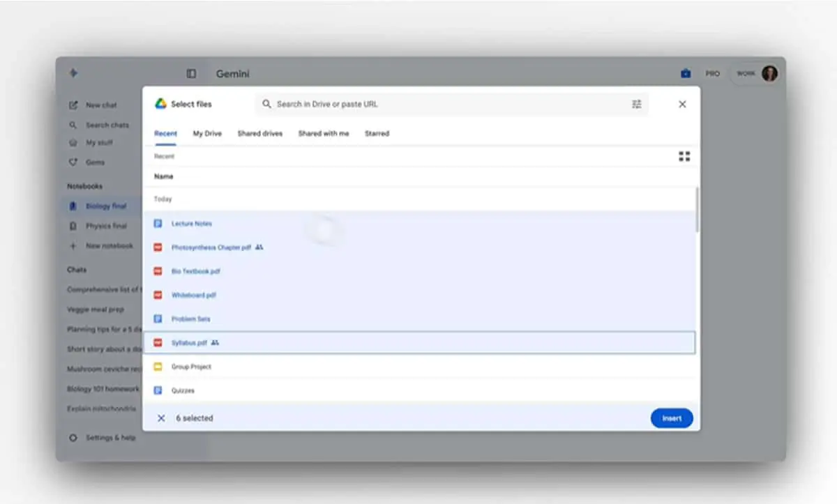The width and height of the screenshot is (837, 504).
Task: Click the Physics final notebook icon
Action: (x=73, y=226)
